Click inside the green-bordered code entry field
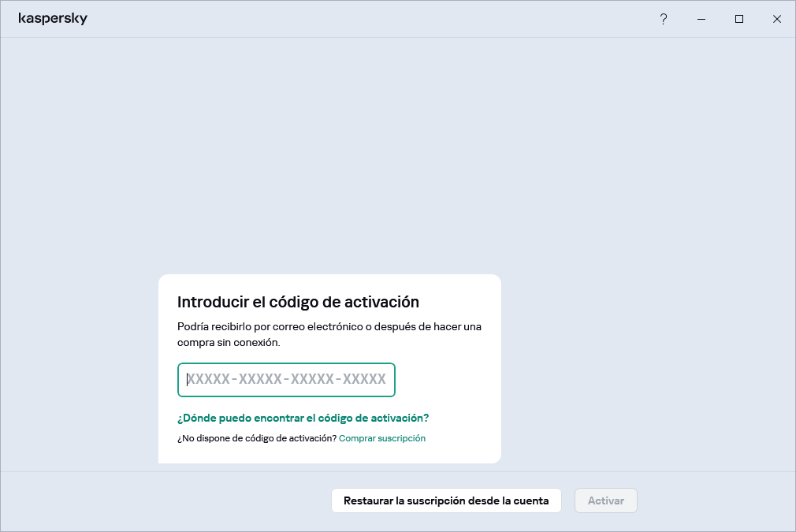Viewport: 796px width, 532px height. coord(286,379)
